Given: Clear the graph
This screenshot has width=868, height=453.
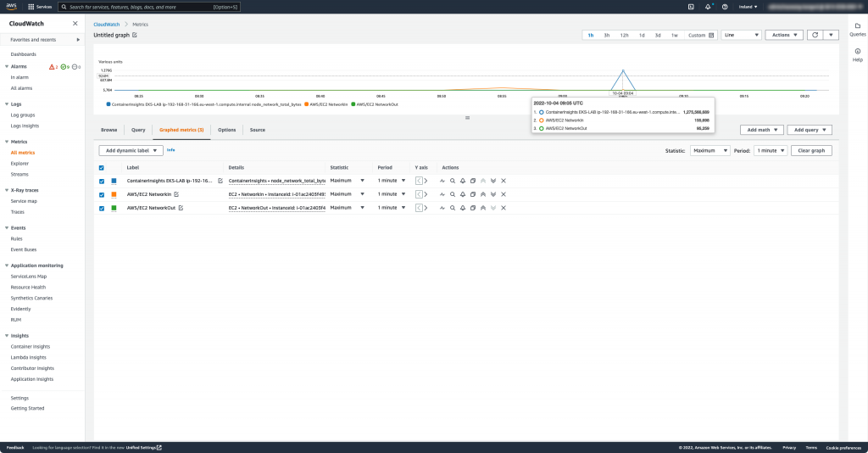Looking at the screenshot, I should tap(811, 151).
